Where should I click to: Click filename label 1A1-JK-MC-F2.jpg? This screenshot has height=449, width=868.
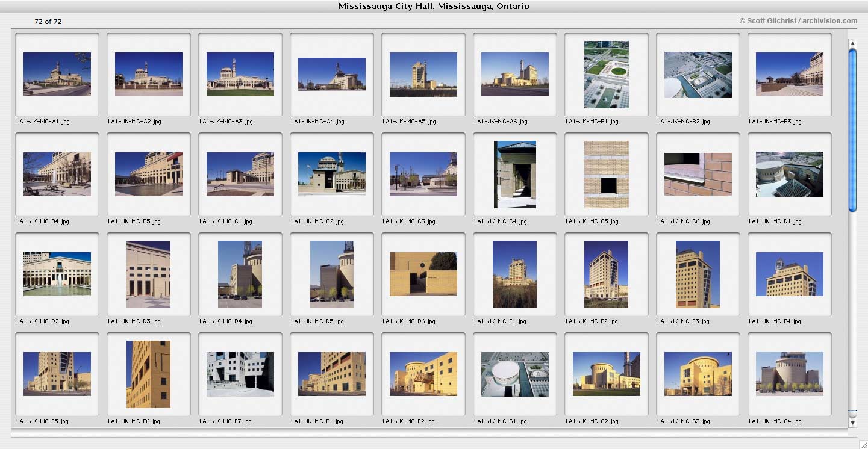point(409,421)
